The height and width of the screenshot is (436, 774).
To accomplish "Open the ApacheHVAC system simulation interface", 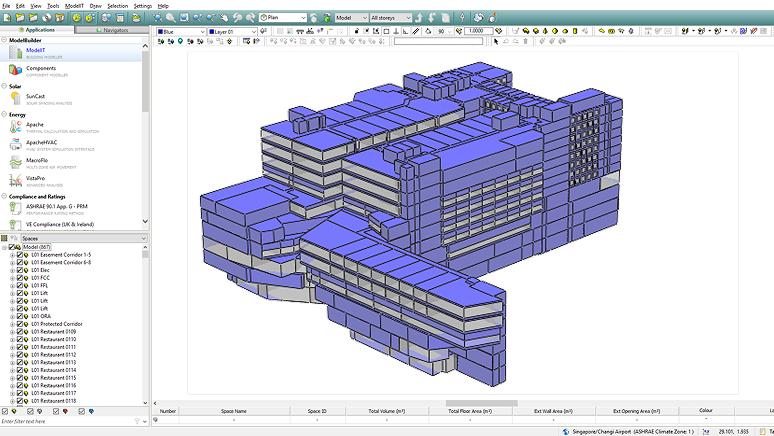I will coord(40,144).
